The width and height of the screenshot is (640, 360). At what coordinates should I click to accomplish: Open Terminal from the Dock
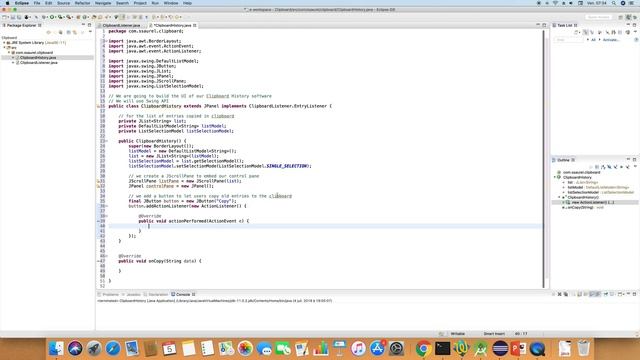442,349
